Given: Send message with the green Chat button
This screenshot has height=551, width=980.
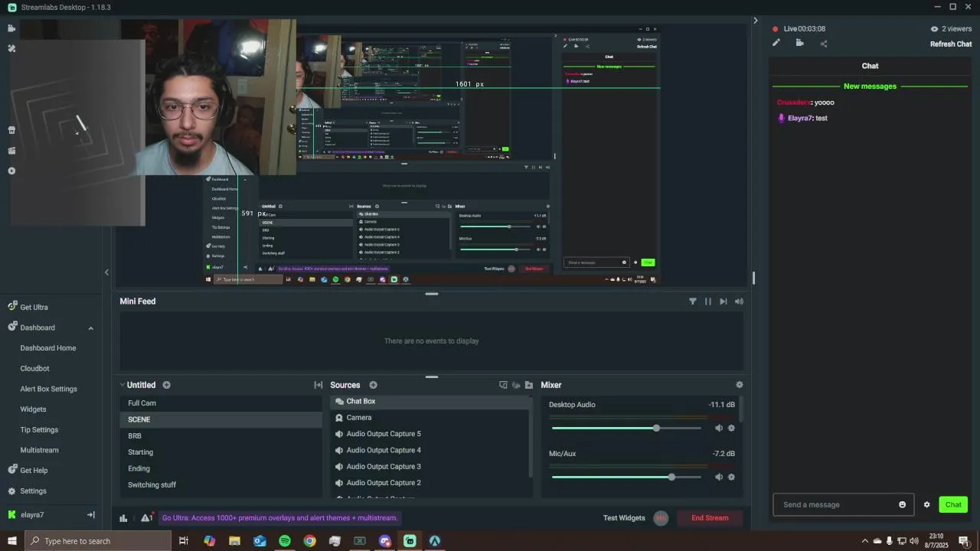Looking at the screenshot, I should coord(953,505).
